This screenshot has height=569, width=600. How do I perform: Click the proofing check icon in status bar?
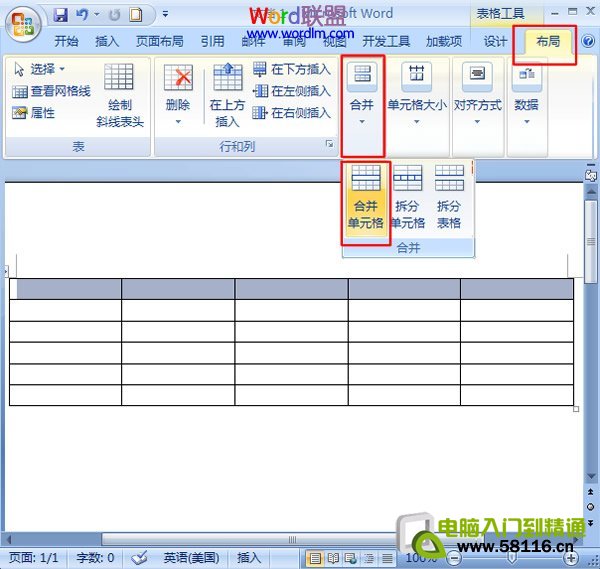coord(140,558)
